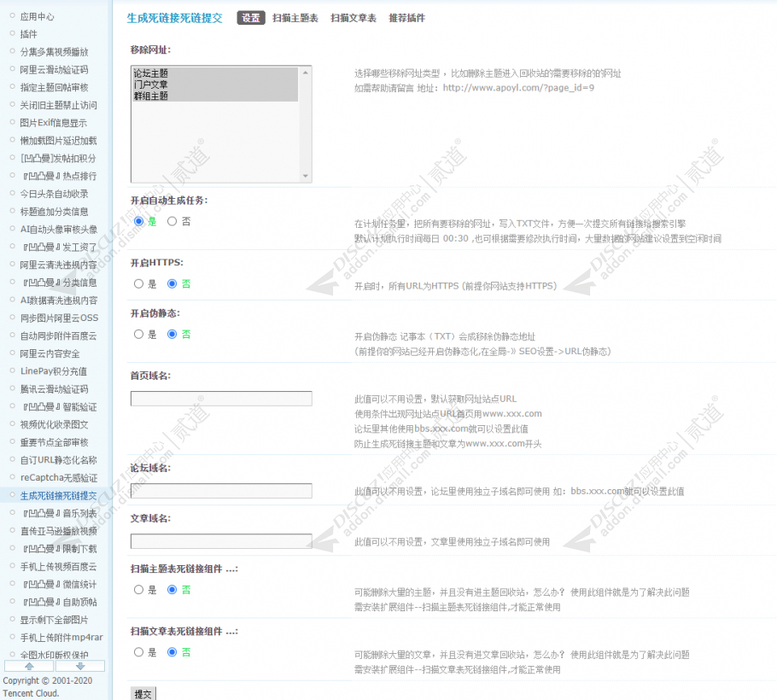Open LinePay积分充值 plugin
This screenshot has width=777, height=700.
click(54, 371)
